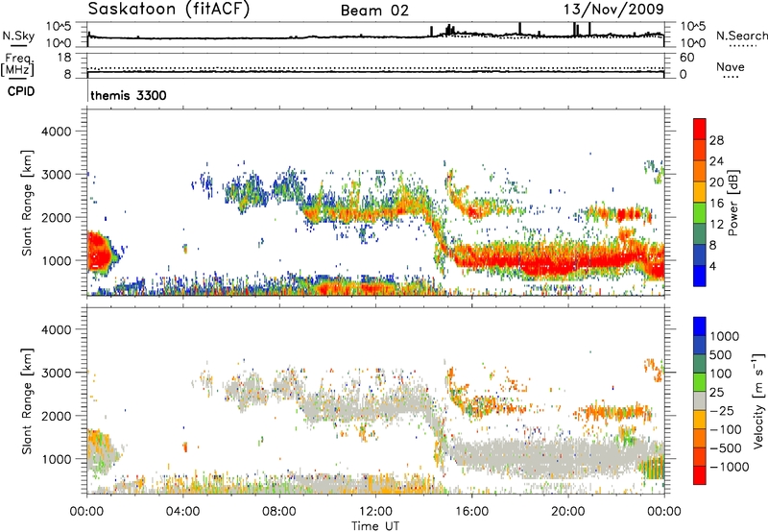Pick the dark blue 4–8 dB colorbar segment
This screenshot has height=532, width=768.
click(x=700, y=255)
